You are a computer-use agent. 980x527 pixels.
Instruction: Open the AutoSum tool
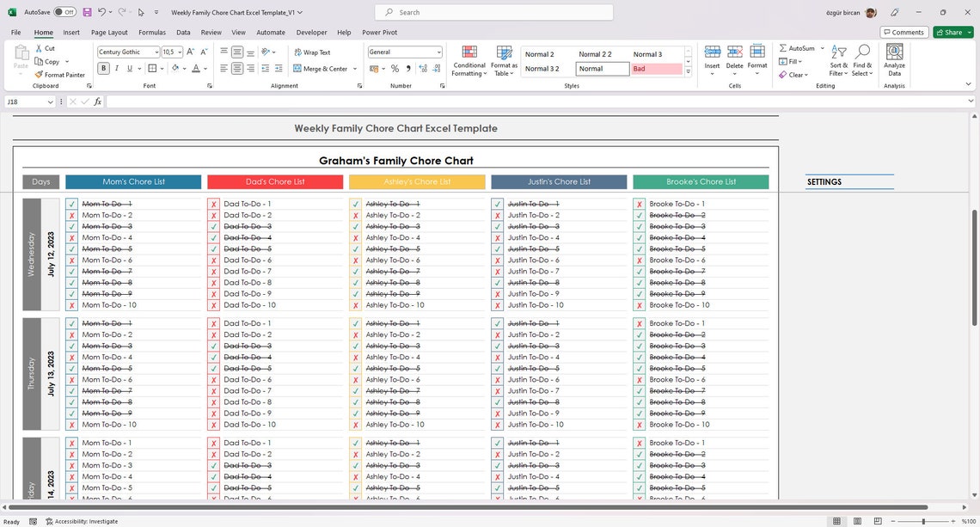coord(801,48)
